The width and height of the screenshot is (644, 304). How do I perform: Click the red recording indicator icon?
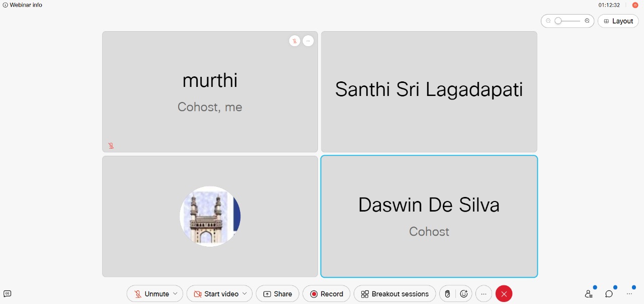[x=635, y=5]
